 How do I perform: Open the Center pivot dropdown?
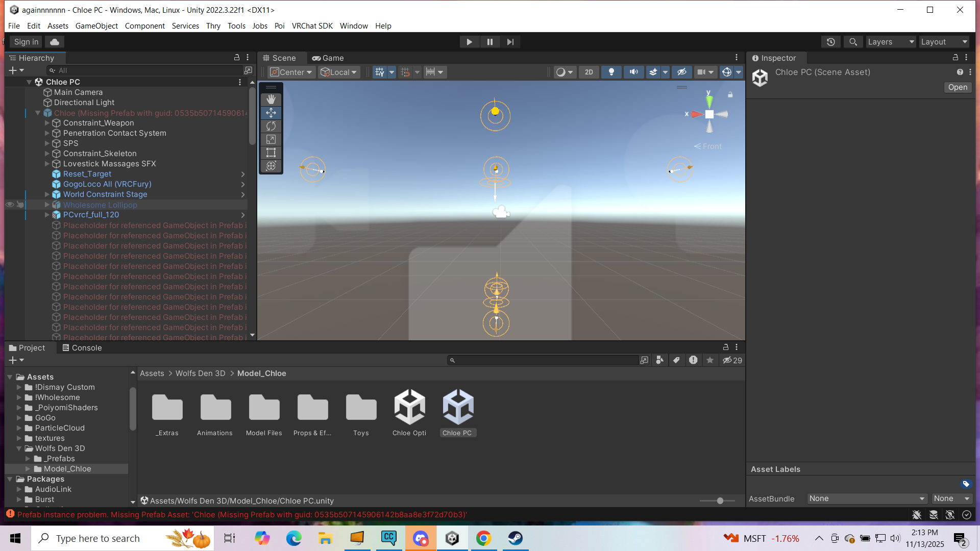290,72
